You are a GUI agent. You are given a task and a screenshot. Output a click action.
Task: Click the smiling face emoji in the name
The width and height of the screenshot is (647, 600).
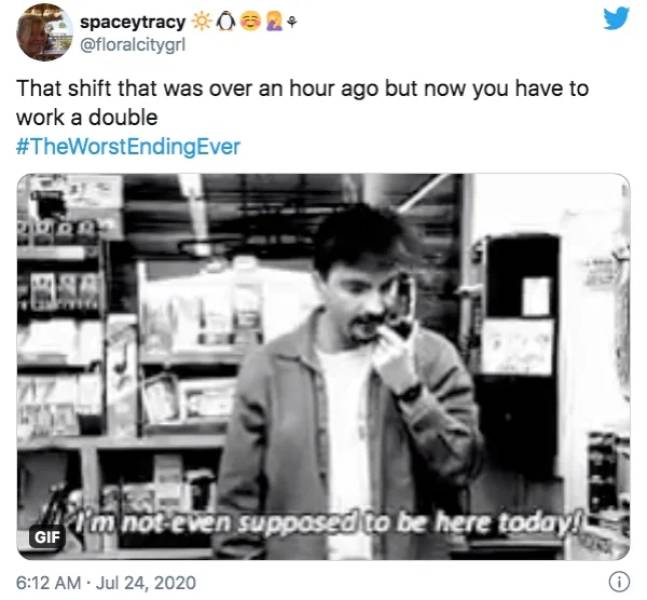click(249, 23)
